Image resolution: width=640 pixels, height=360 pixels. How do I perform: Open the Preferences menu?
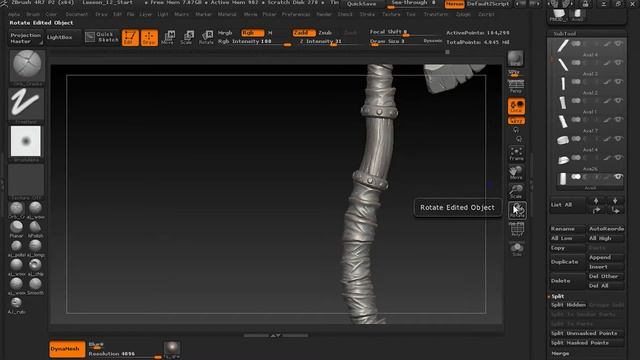pos(296,14)
